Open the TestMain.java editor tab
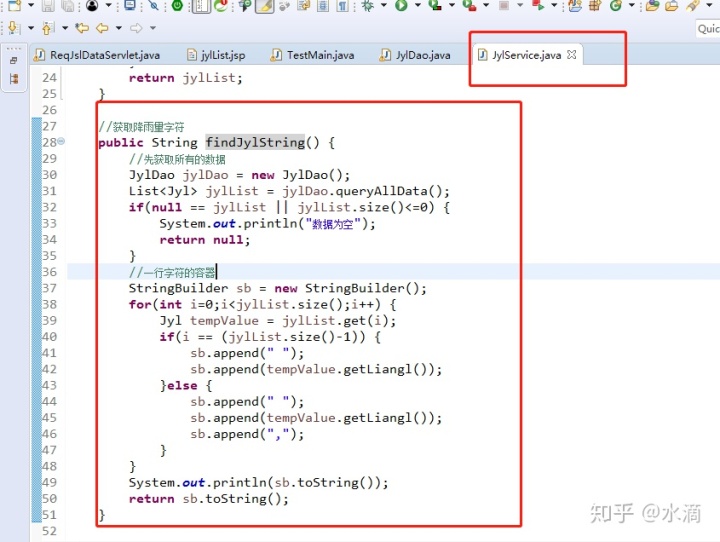The image size is (720, 542). [x=312, y=55]
